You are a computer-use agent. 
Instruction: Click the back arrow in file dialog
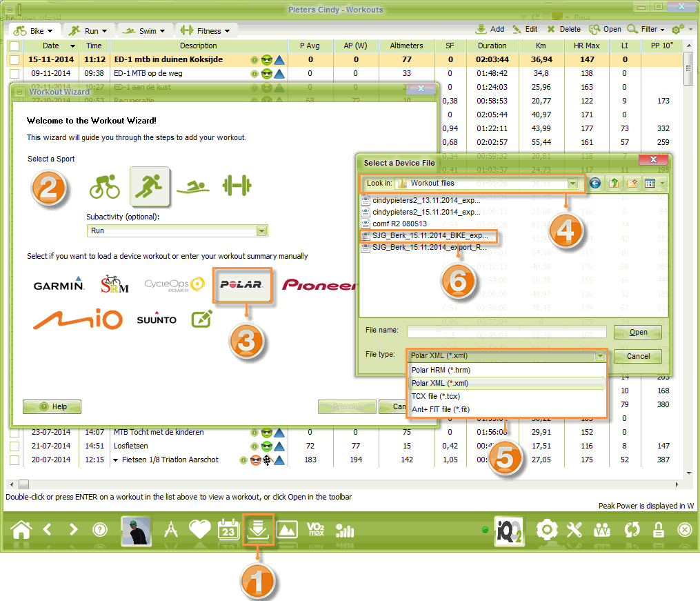coord(594,183)
